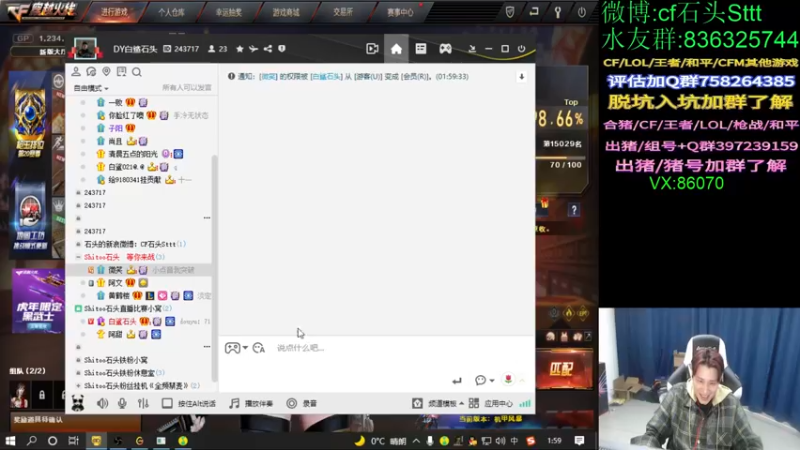Open the game controller dropdown arrow in chat box
This screenshot has height=450, width=800.
tap(245, 348)
